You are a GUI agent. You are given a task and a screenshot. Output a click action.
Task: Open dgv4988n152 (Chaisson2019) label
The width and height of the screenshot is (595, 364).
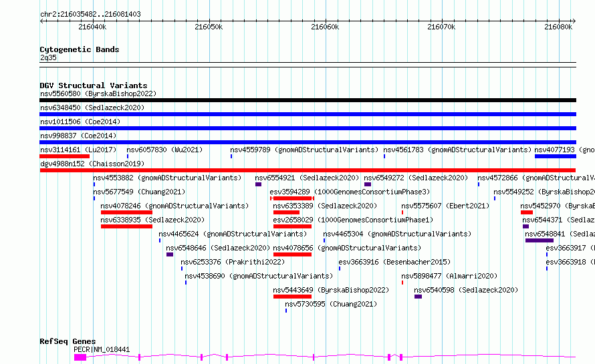tap(92, 164)
